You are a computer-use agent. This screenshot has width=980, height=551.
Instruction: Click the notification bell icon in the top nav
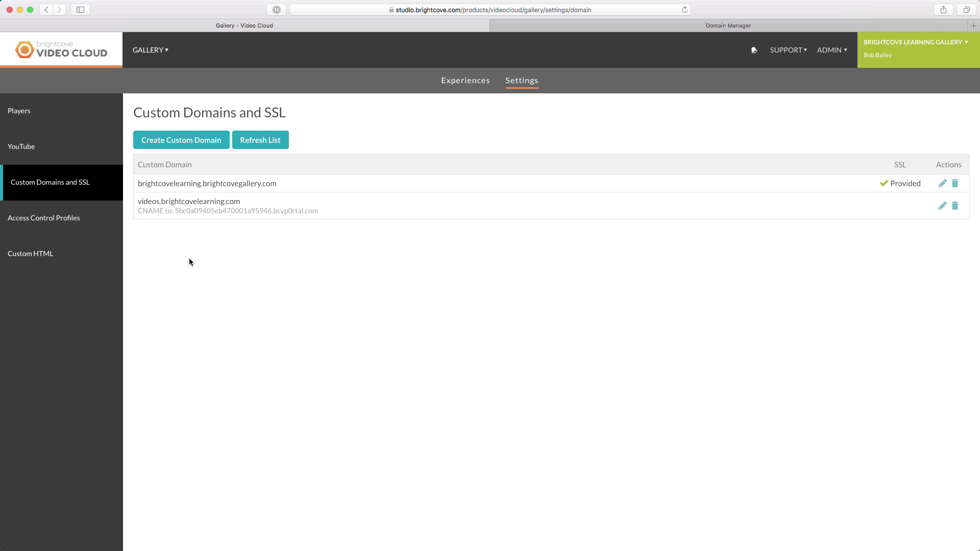(x=754, y=50)
